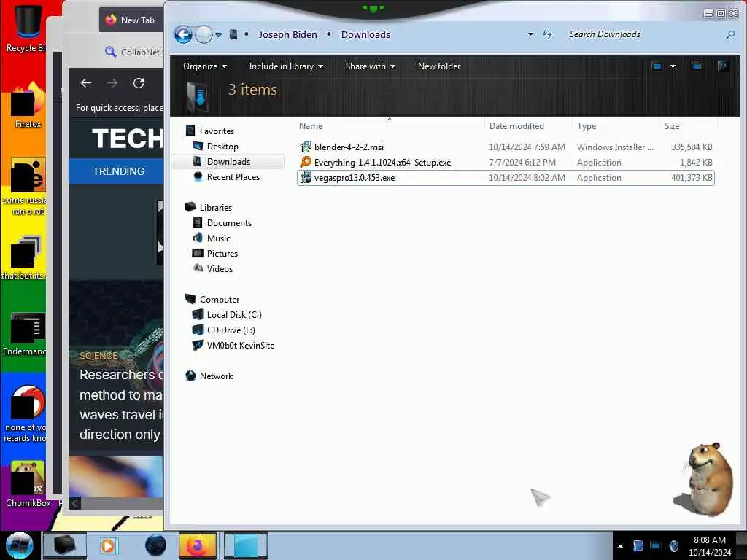Open VM0b0t KevinSite location
The width and height of the screenshot is (747, 560).
tap(241, 345)
